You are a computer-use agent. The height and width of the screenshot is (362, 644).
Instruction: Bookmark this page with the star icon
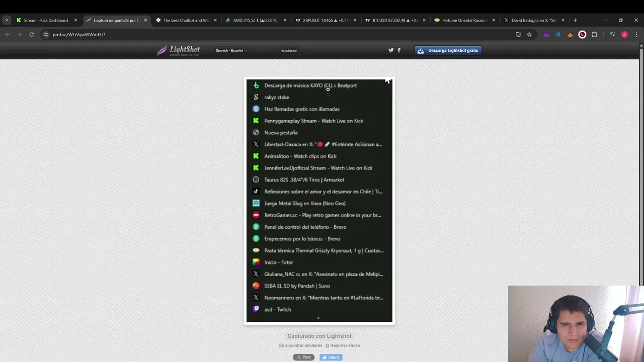pyautogui.click(x=529, y=34)
